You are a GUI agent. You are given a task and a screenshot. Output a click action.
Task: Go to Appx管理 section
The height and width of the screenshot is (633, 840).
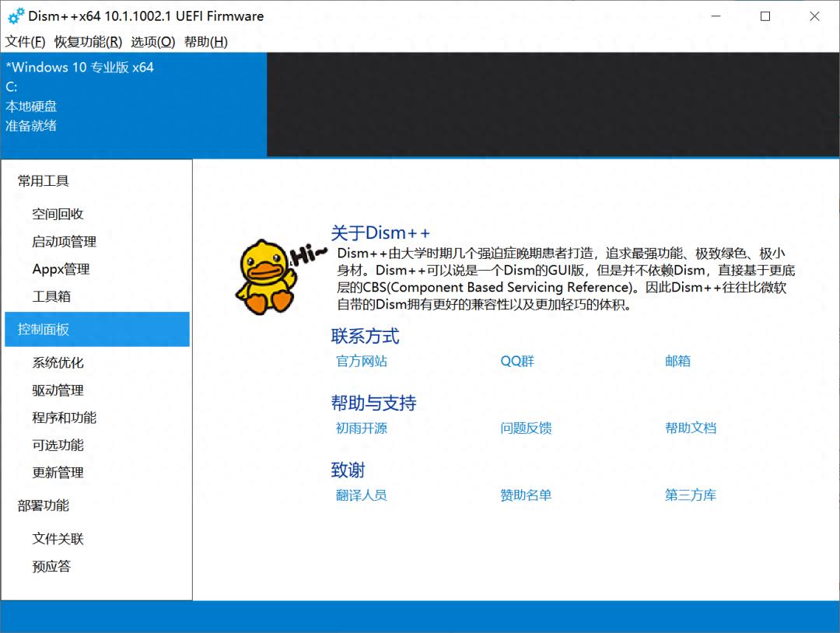click(61, 269)
